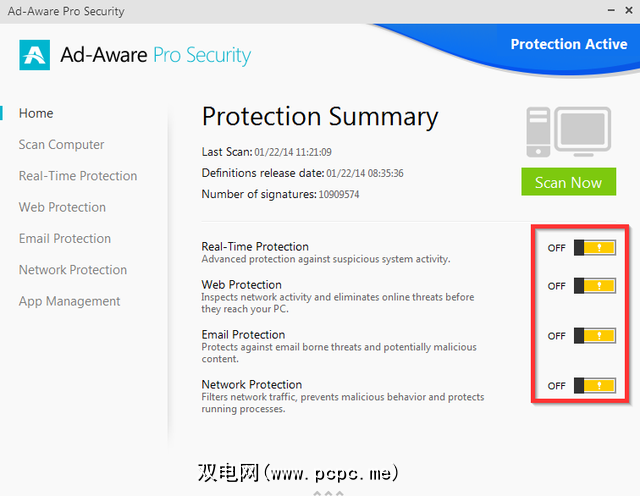Select Network Protection in left menu

(x=73, y=270)
